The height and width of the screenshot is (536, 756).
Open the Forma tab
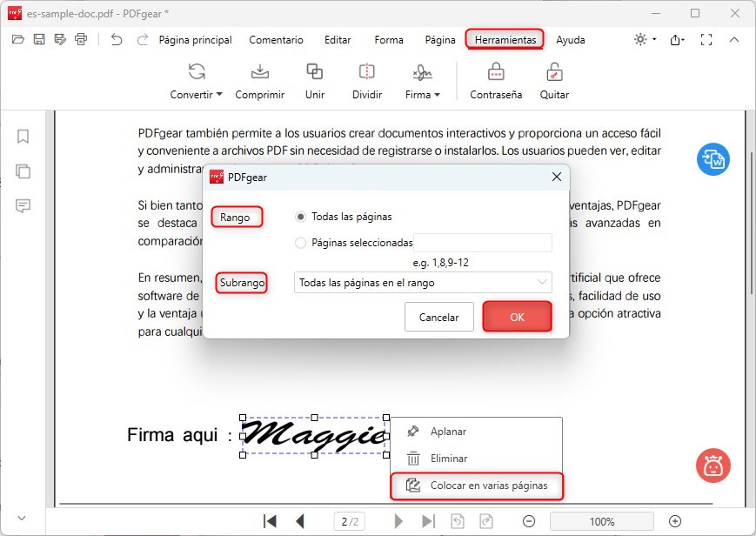tap(389, 40)
